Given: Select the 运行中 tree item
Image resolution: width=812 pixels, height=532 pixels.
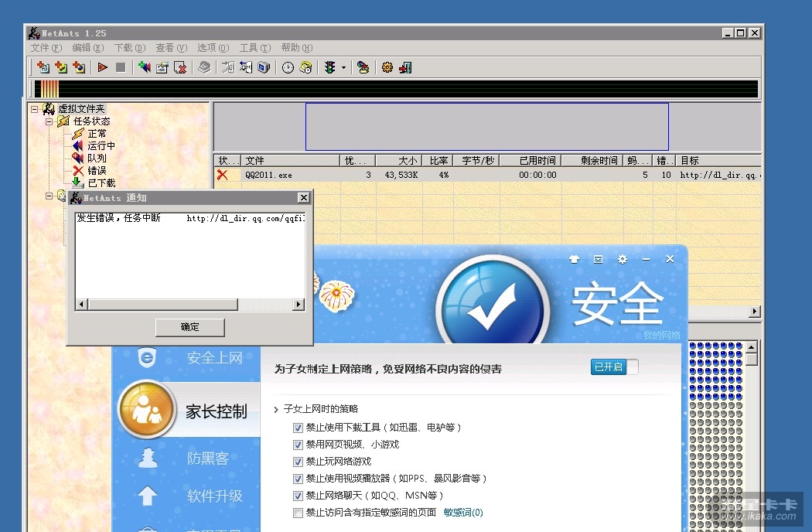Looking at the screenshot, I should (101, 146).
